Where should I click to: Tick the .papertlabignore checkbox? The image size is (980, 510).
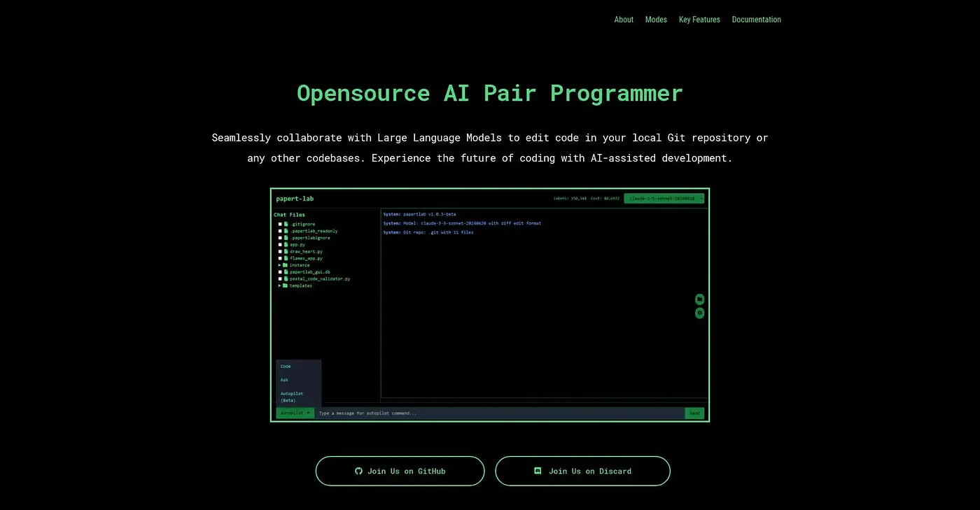pos(280,238)
